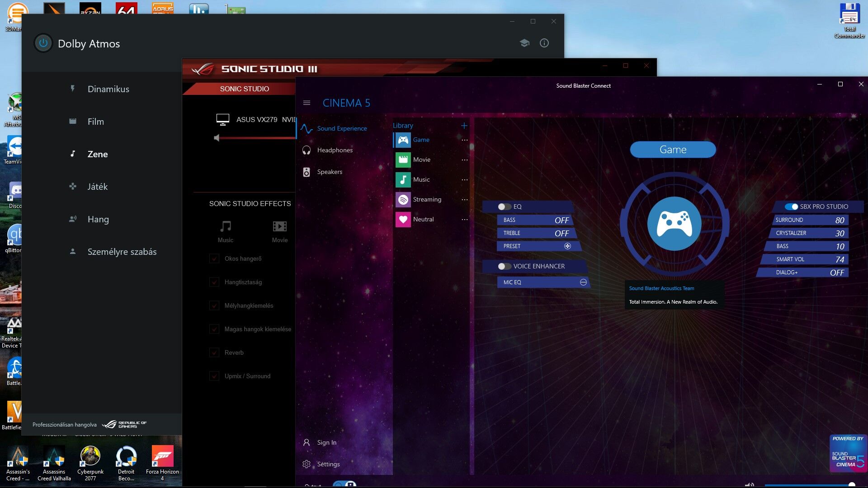868x488 pixels.
Task: Select the Music profile icon in Library
Action: [x=403, y=179]
